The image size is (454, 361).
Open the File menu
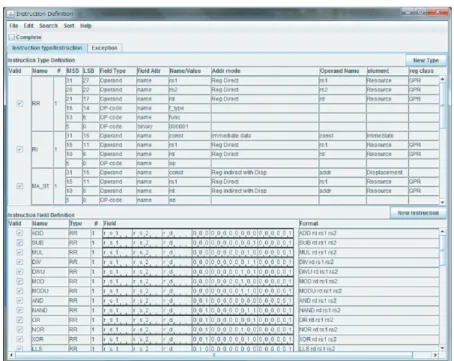(14, 26)
